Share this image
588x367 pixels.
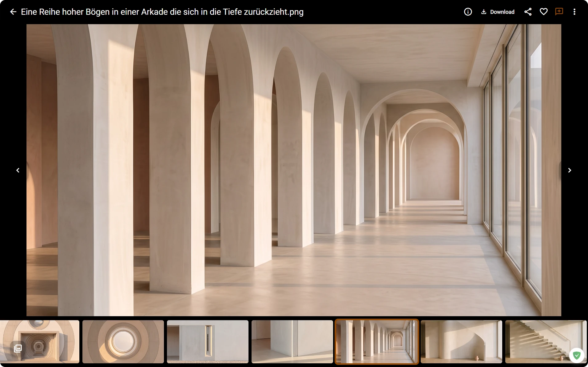pyautogui.click(x=528, y=12)
